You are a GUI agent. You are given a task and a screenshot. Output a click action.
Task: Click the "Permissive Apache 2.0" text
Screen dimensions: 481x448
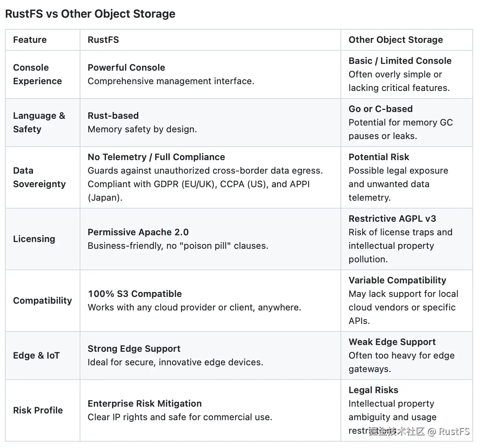click(138, 232)
